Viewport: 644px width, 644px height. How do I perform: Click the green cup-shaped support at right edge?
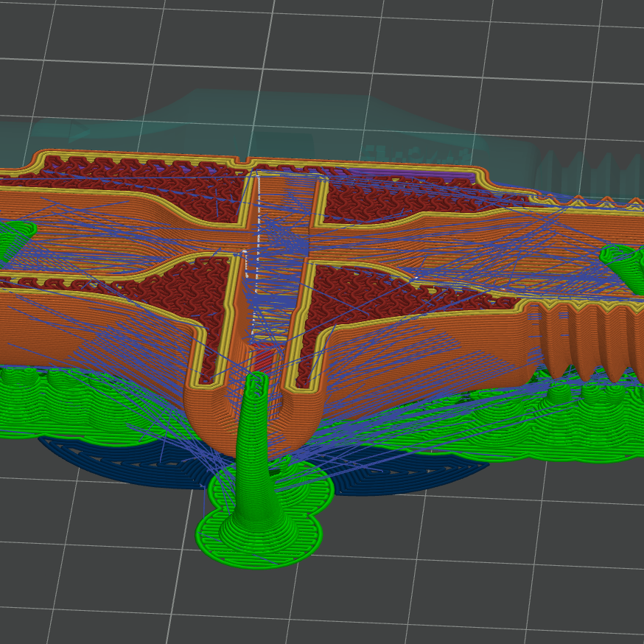(x=625, y=259)
